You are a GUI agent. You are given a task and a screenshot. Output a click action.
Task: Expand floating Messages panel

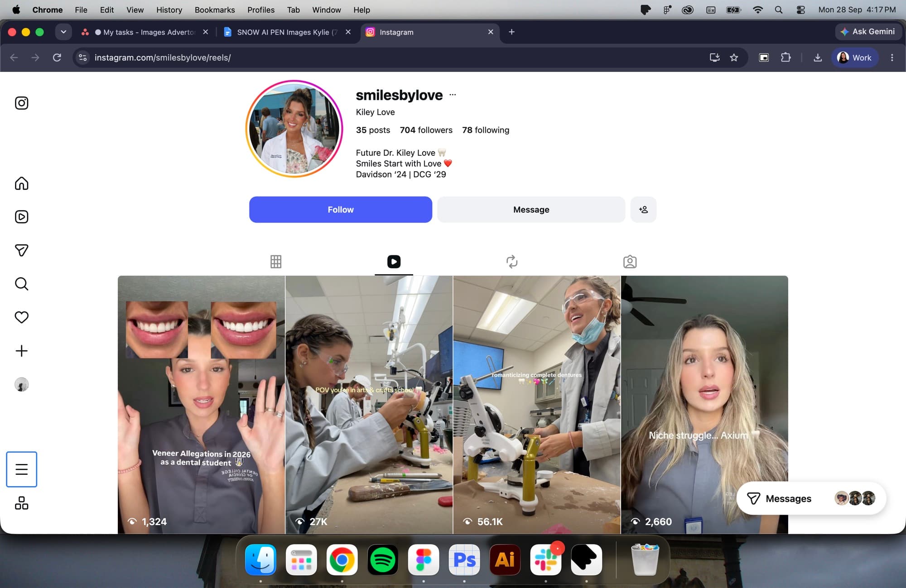pos(811,498)
